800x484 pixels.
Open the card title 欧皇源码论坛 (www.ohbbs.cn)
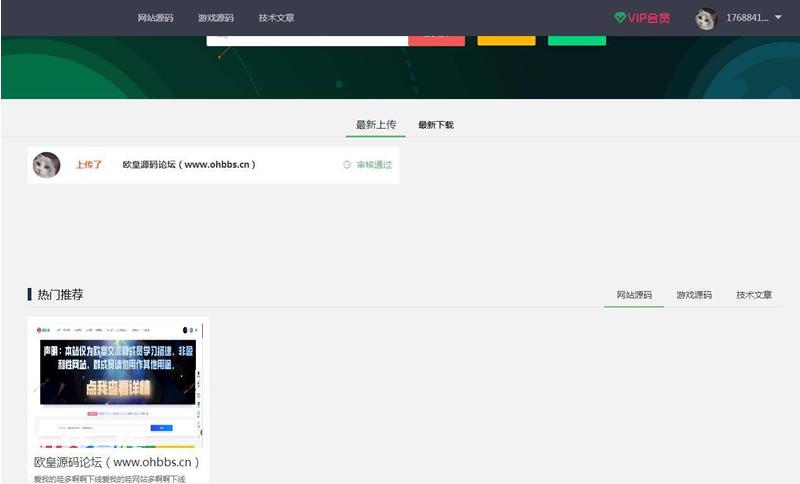[117, 462]
